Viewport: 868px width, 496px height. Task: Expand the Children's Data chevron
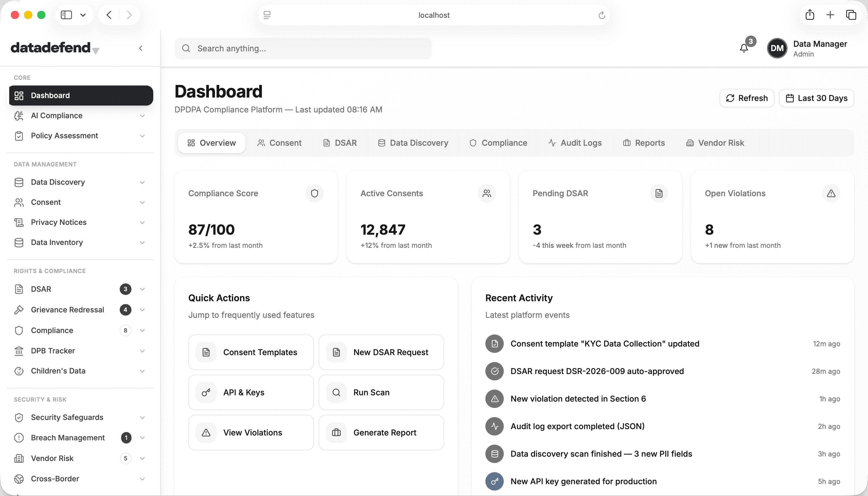tap(142, 371)
